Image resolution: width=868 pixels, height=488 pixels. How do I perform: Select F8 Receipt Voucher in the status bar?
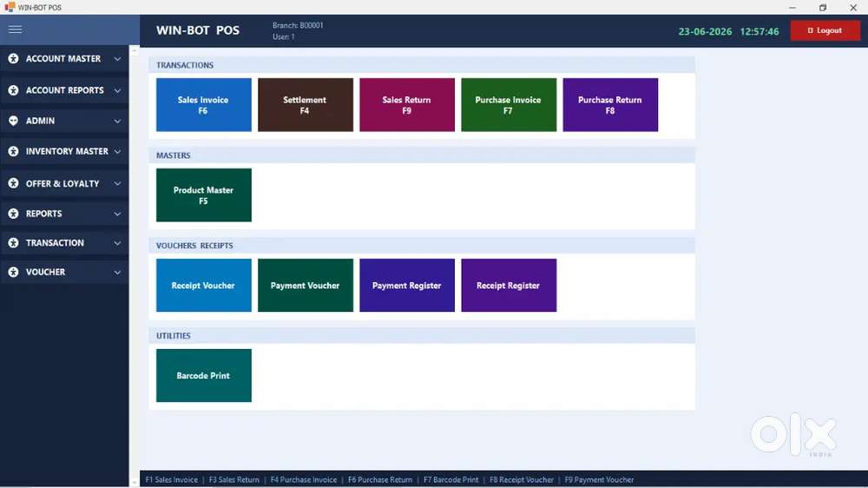522,479
